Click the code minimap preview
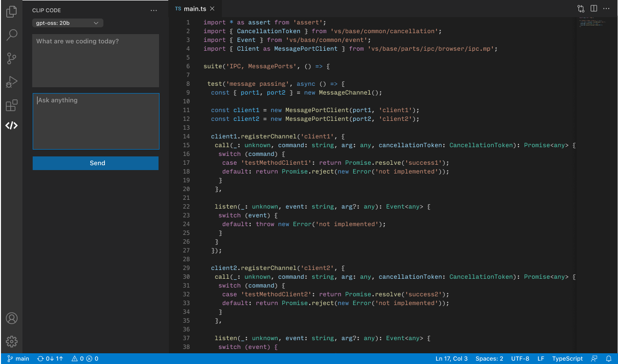Viewport: 618px width, 364px height. 592,23
